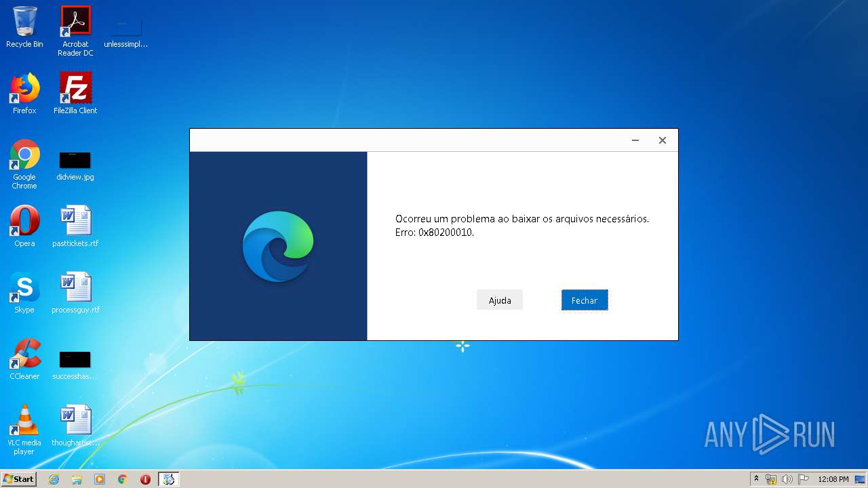Select the unlesssimpl... desktop file
Viewport: 868px width, 488px height.
pyautogui.click(x=126, y=31)
